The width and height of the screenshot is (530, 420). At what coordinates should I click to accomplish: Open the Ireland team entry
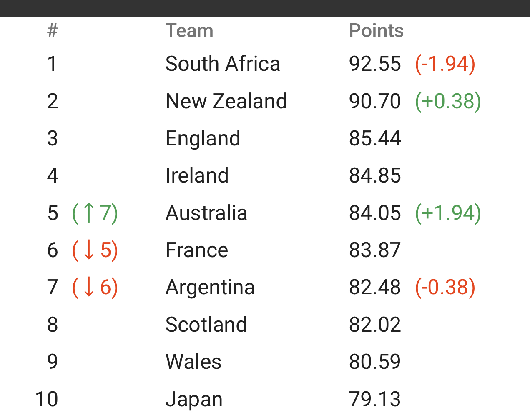click(197, 175)
